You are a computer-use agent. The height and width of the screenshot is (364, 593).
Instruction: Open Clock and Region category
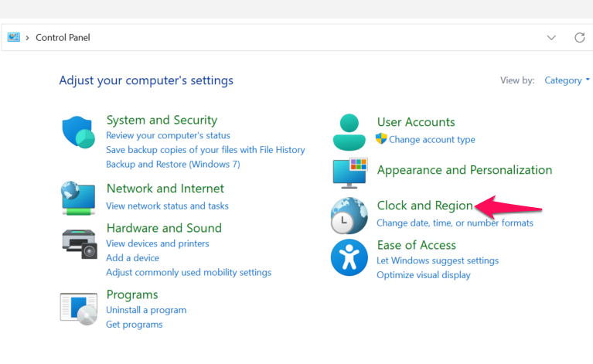point(425,206)
